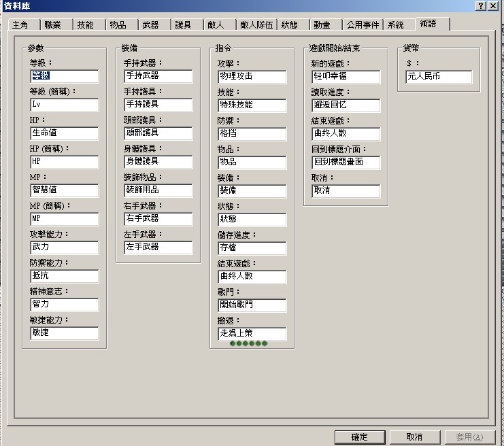Screen dimensions: 504x446
Task: Edit the 新的遊戲 field containing 轻叩幸福
Action: click(346, 76)
